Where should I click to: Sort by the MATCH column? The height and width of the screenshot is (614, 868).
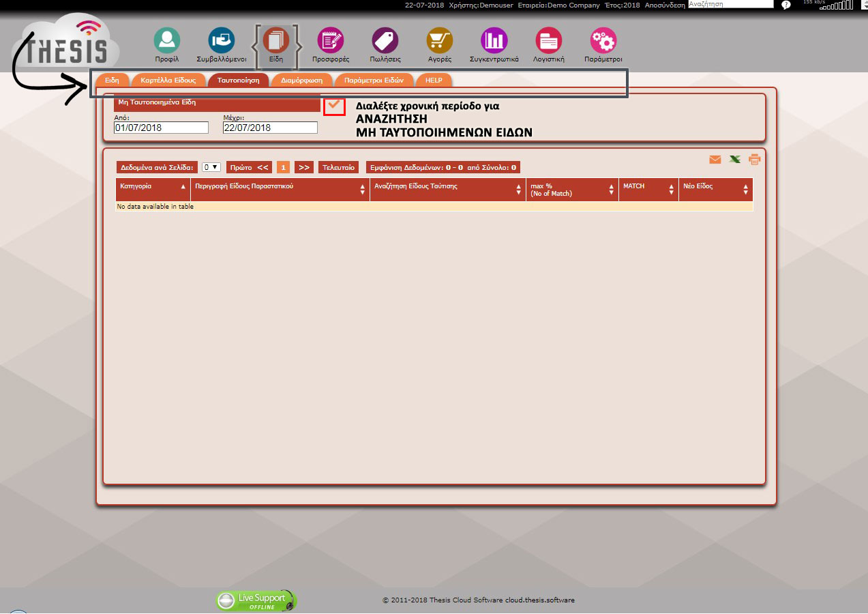pyautogui.click(x=648, y=186)
